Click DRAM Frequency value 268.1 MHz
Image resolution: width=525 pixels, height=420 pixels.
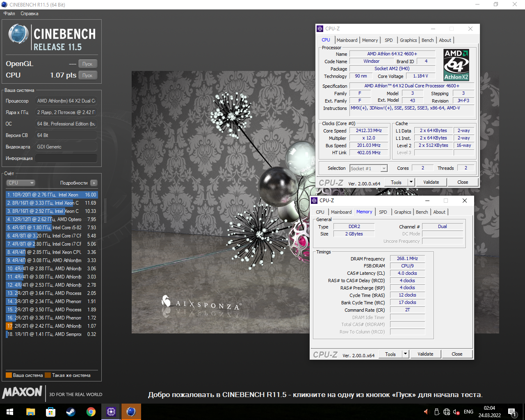[x=407, y=259]
